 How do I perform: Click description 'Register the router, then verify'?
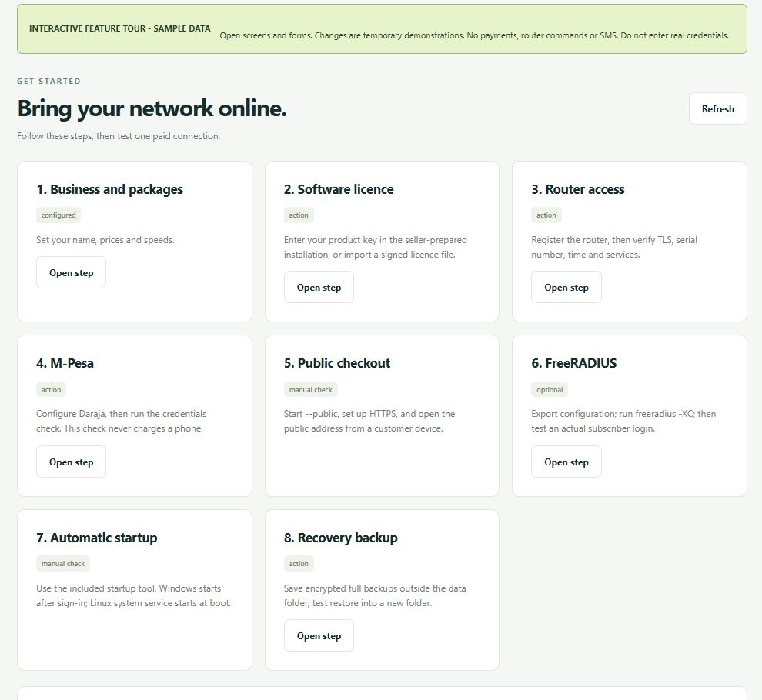[x=614, y=247]
